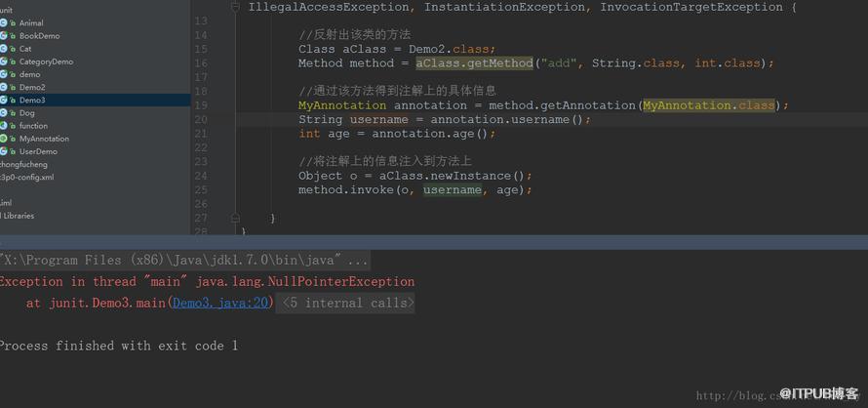Collapse the method end fold marker at line 27
The image size is (868, 408).
235,218
